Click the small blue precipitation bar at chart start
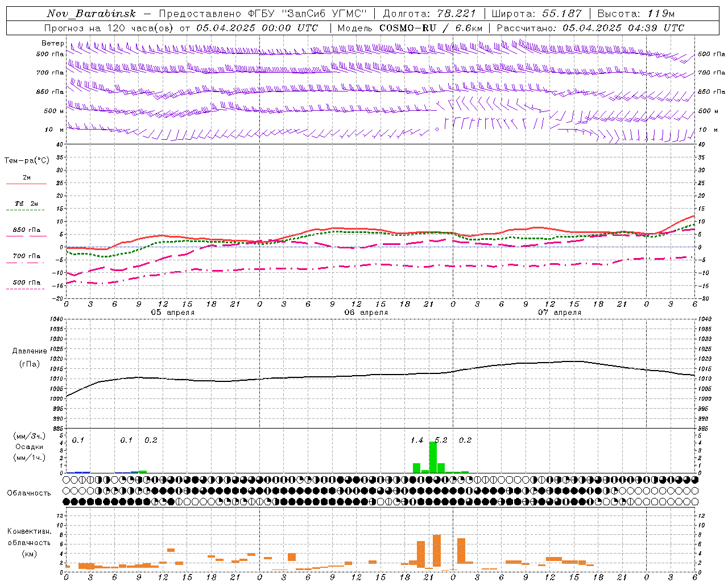The width and height of the screenshot is (728, 582). pyautogui.click(x=78, y=472)
